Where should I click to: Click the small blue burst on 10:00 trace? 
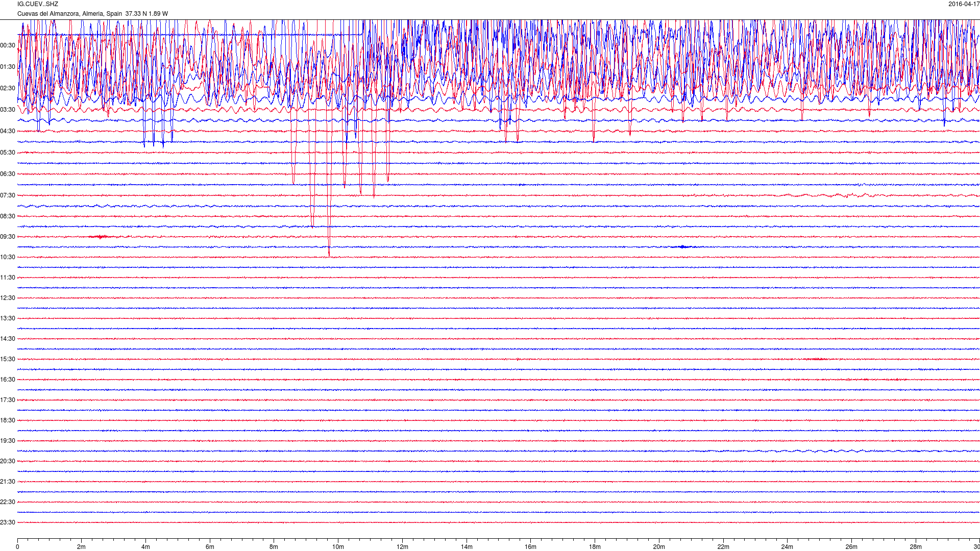click(683, 247)
